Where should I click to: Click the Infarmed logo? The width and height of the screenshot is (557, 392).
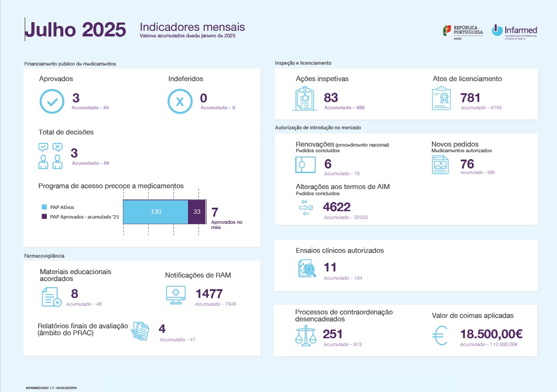tap(514, 32)
